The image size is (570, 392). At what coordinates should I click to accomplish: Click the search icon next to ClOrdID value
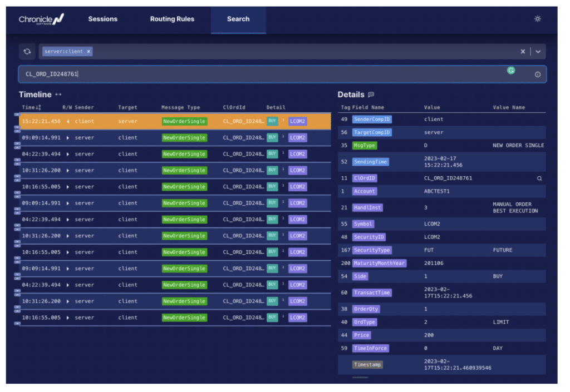click(539, 178)
